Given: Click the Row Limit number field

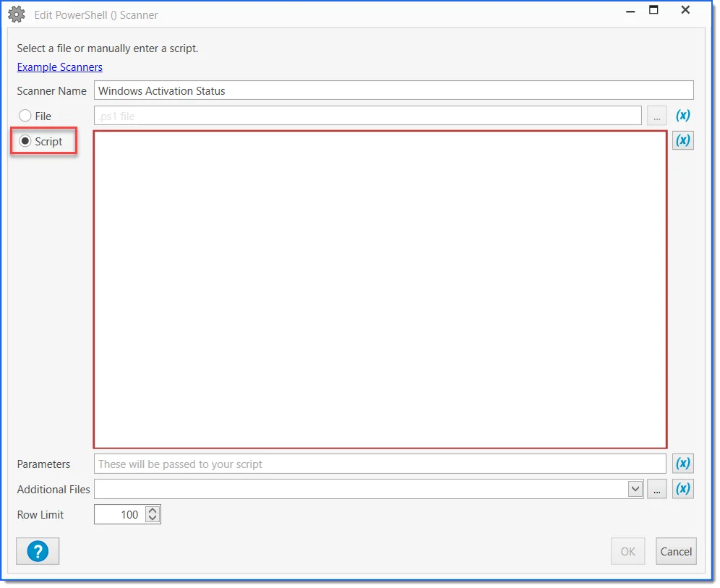Looking at the screenshot, I should pos(119,515).
